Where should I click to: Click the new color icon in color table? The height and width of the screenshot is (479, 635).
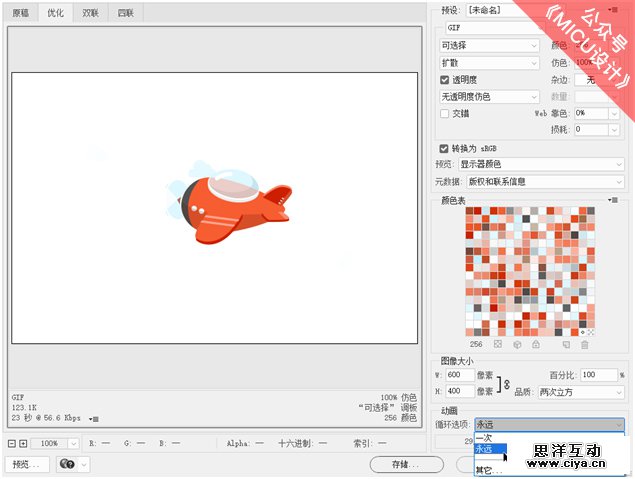(x=566, y=344)
